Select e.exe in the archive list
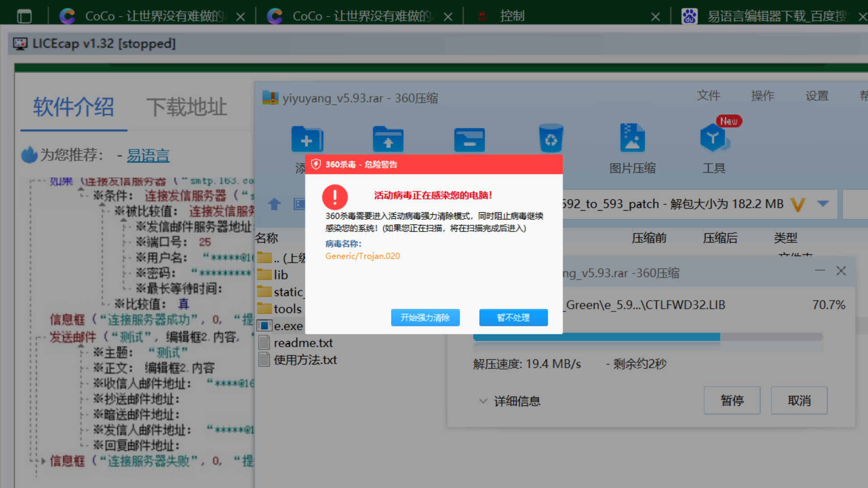Image resolution: width=868 pixels, height=488 pixels. 280,326
